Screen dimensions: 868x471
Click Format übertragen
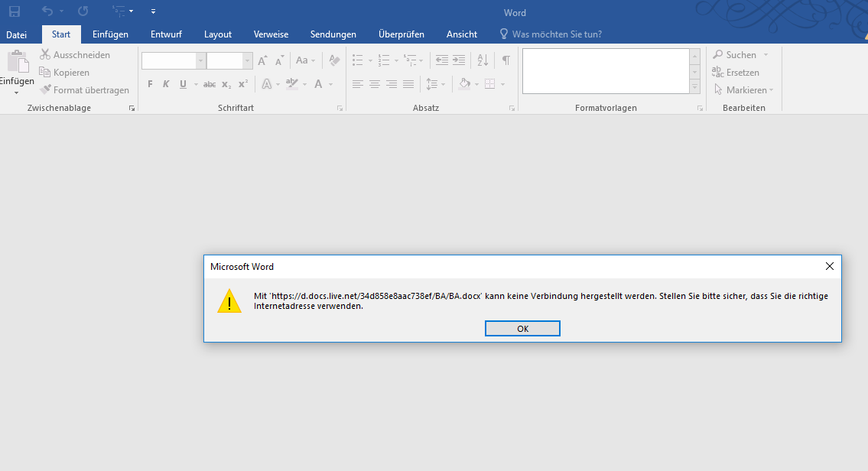tap(84, 90)
